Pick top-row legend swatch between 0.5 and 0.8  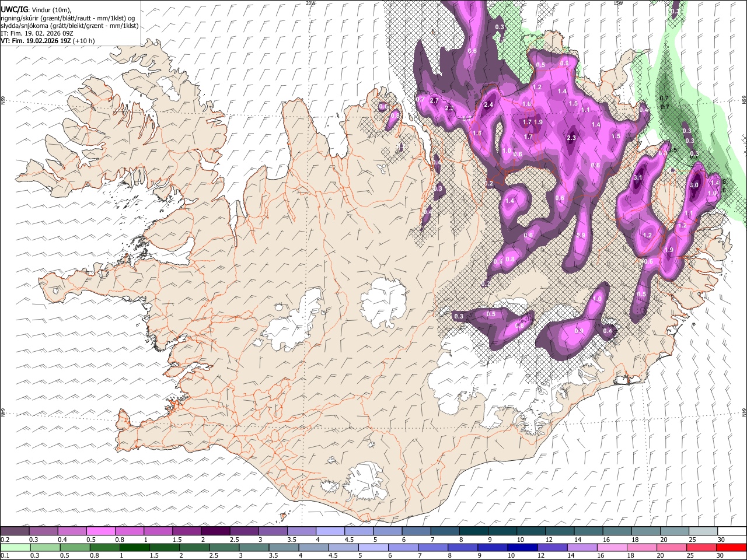click(x=100, y=531)
